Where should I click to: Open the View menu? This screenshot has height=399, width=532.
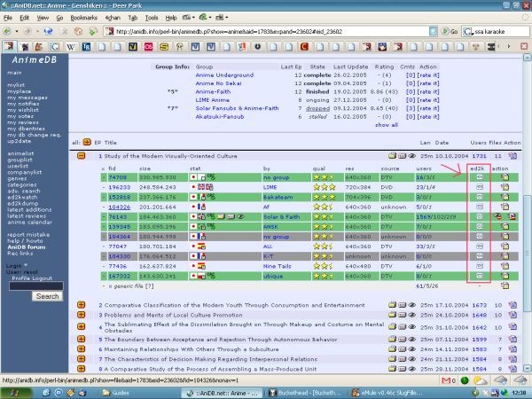pyautogui.click(x=43, y=18)
